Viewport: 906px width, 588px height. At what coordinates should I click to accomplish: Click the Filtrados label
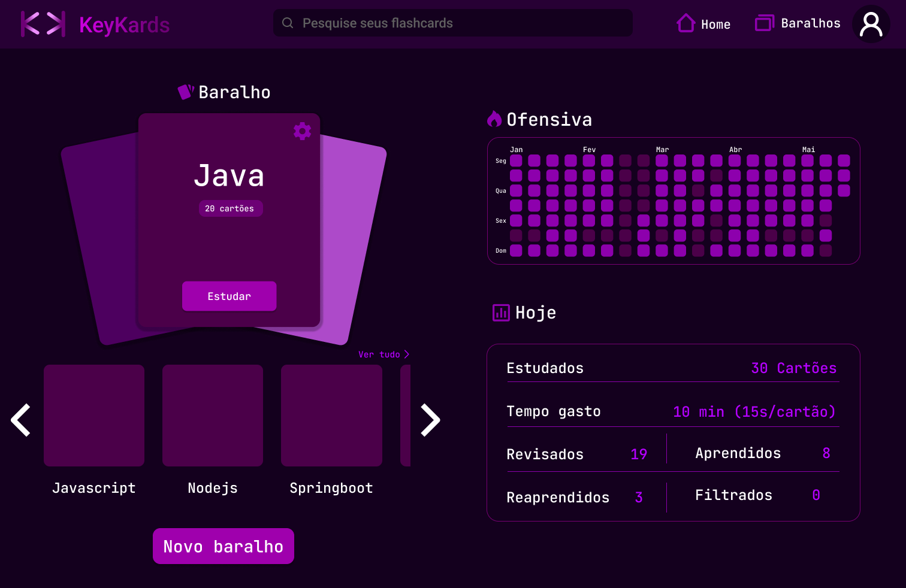tap(733, 495)
